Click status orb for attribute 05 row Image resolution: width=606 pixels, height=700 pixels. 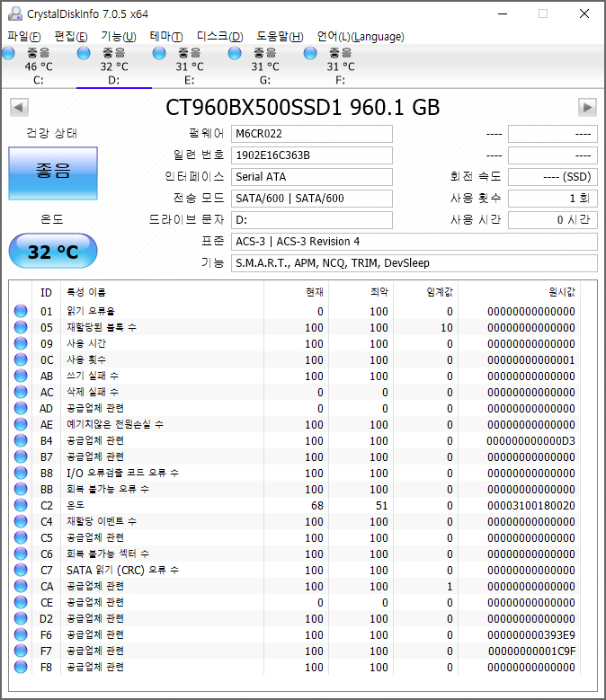22,328
